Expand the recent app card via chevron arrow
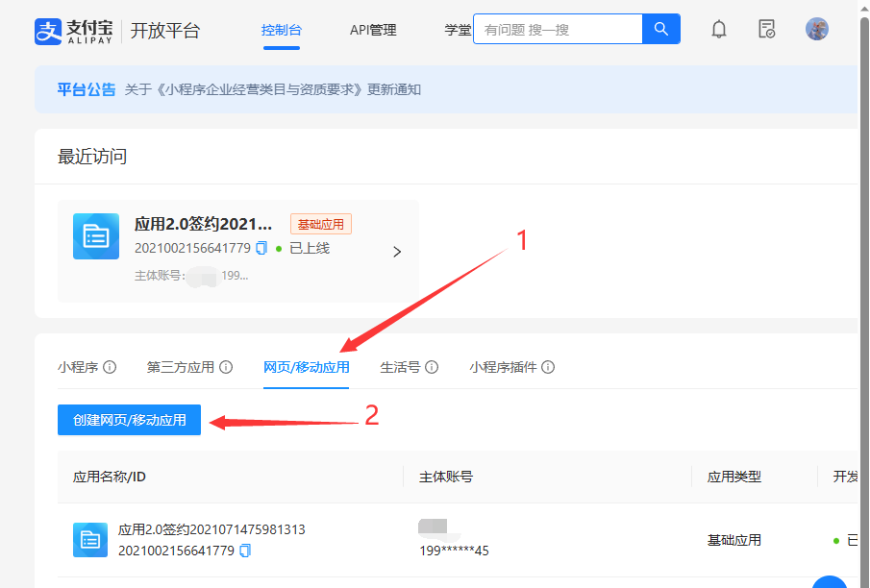 [396, 251]
